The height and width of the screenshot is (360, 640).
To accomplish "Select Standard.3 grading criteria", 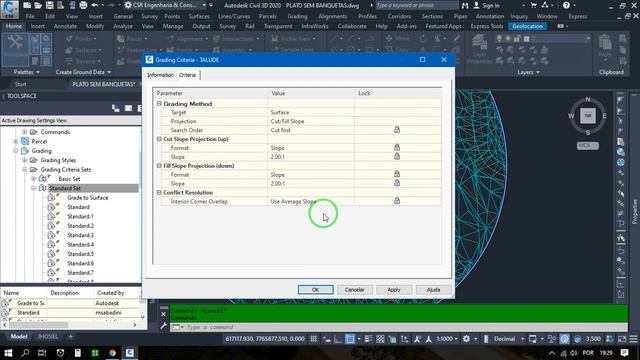I will (x=80, y=235).
